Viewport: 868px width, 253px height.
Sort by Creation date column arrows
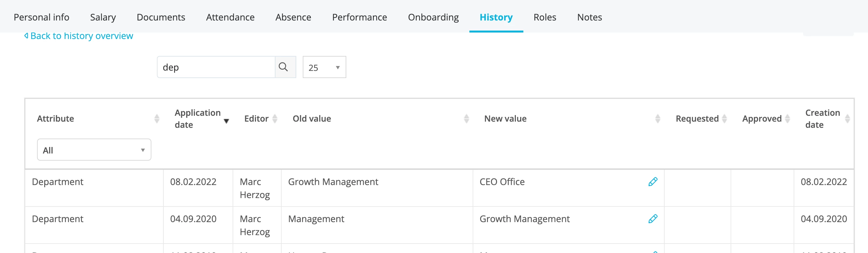point(848,119)
